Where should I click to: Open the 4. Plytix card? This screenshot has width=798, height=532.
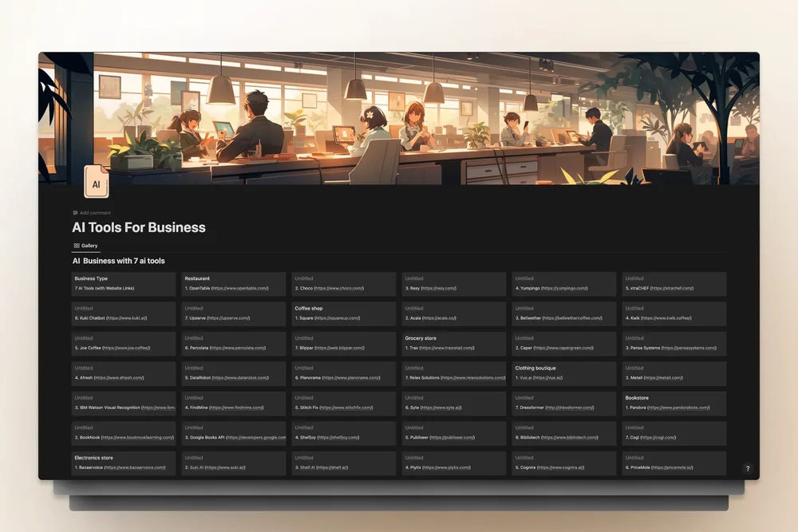(454, 463)
